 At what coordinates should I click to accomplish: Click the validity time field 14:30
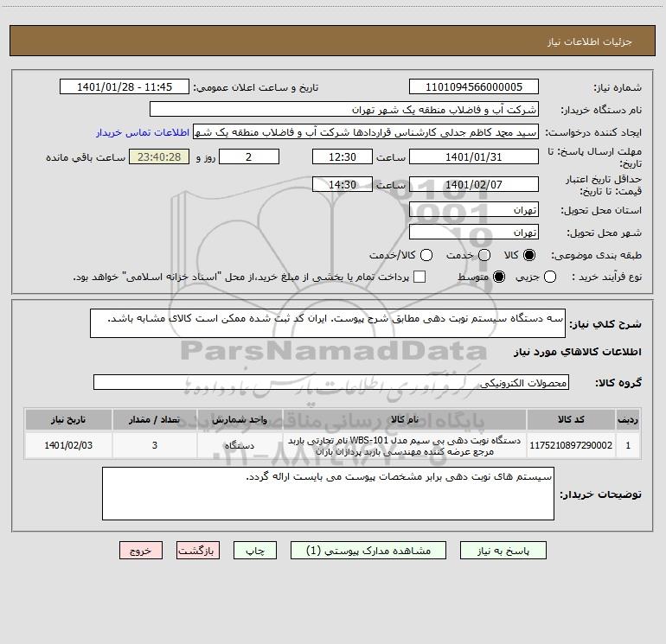pyautogui.click(x=343, y=184)
